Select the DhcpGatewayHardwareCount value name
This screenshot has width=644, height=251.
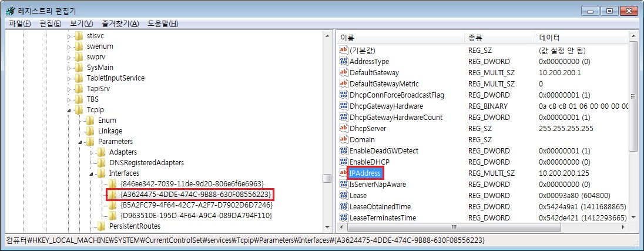click(396, 117)
